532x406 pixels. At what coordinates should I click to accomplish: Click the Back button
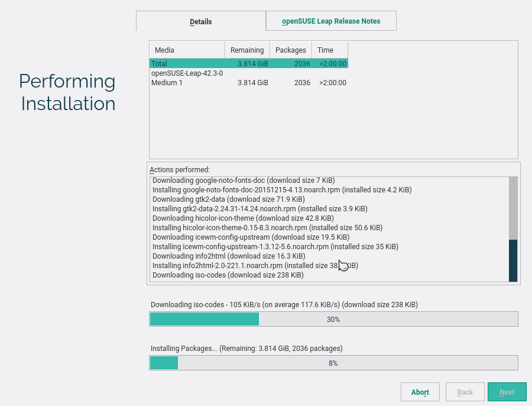click(465, 392)
